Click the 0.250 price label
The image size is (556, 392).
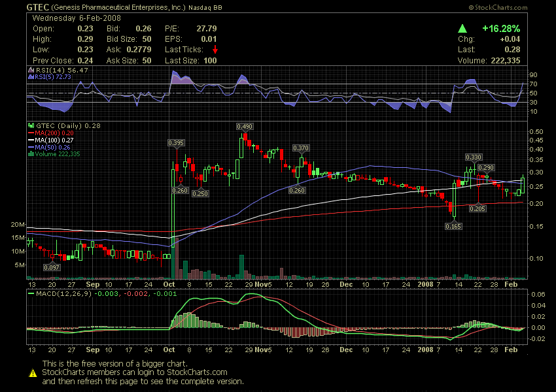pos(200,193)
